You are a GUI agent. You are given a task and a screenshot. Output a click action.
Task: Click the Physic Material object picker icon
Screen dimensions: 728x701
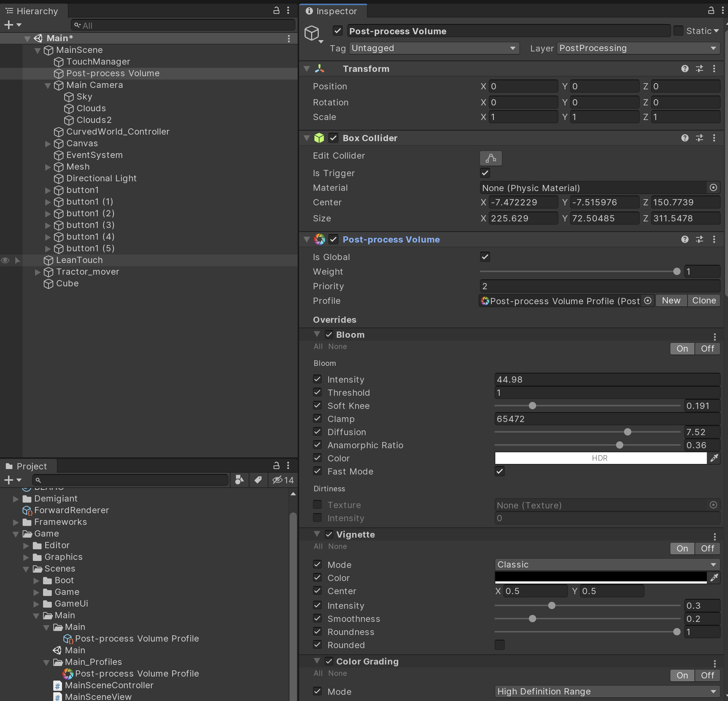coord(713,187)
